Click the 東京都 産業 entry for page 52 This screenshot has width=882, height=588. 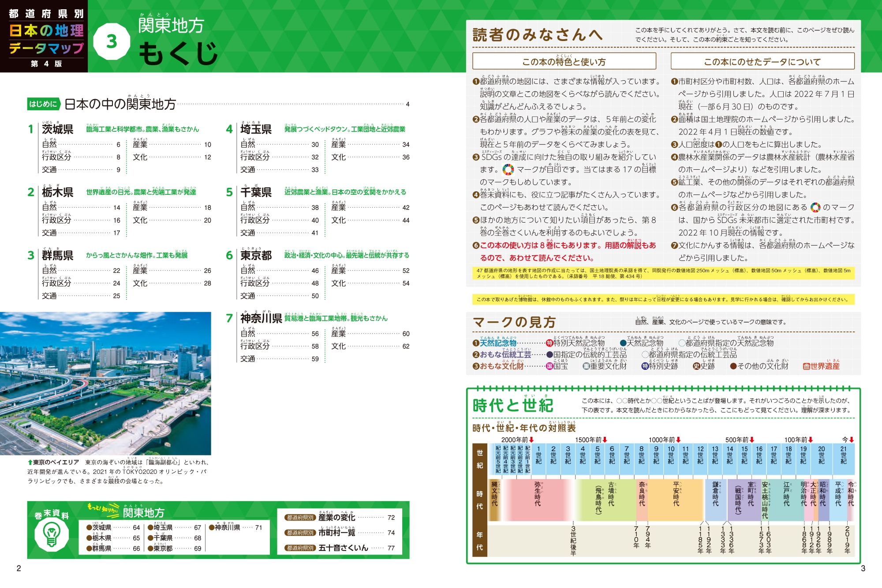click(x=370, y=270)
